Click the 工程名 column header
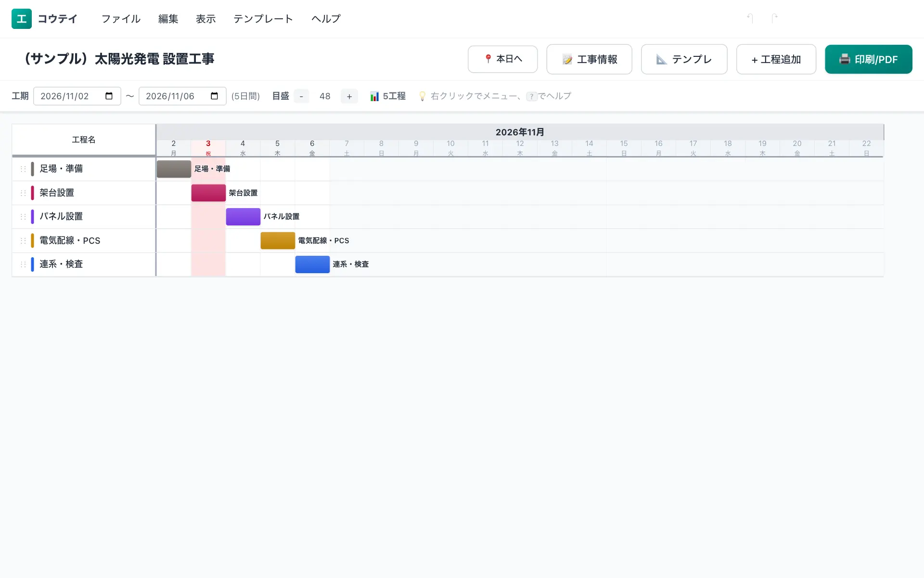 tap(84, 140)
